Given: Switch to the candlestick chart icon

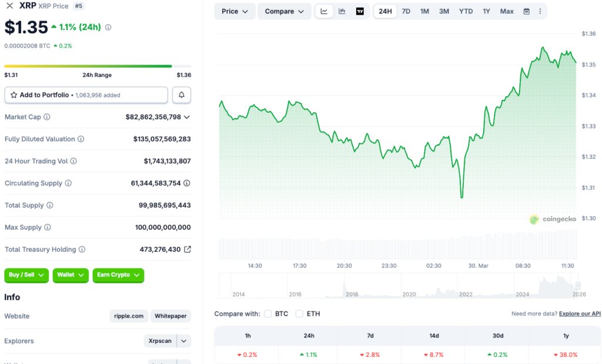Looking at the screenshot, I should [342, 11].
